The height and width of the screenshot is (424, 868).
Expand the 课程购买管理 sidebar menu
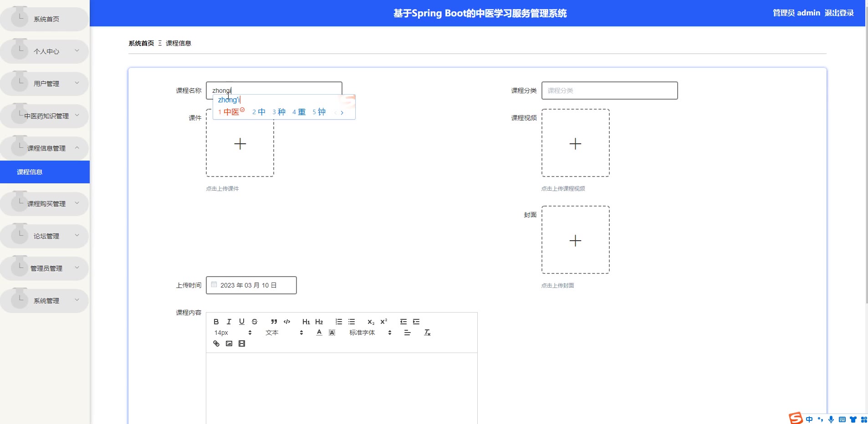pyautogui.click(x=44, y=204)
